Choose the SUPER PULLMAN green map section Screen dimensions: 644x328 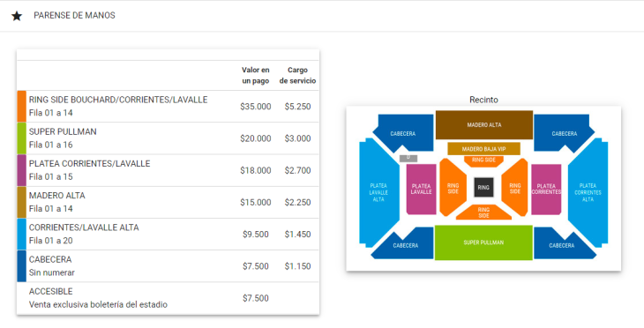tap(483, 242)
